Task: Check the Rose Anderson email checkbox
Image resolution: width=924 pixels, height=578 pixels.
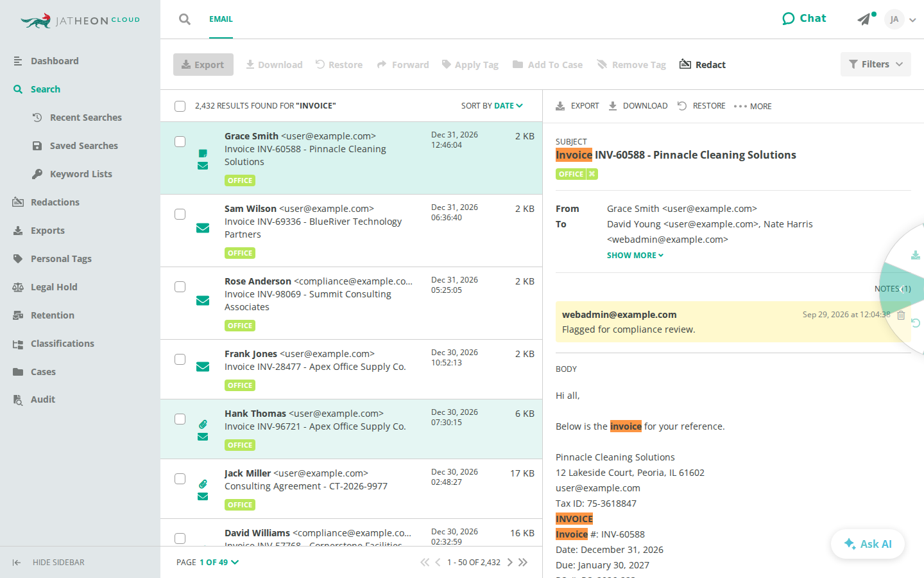Action: click(x=180, y=286)
